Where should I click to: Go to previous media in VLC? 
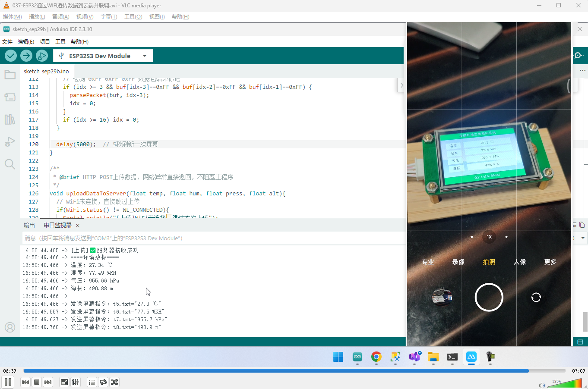pyautogui.click(x=25, y=382)
